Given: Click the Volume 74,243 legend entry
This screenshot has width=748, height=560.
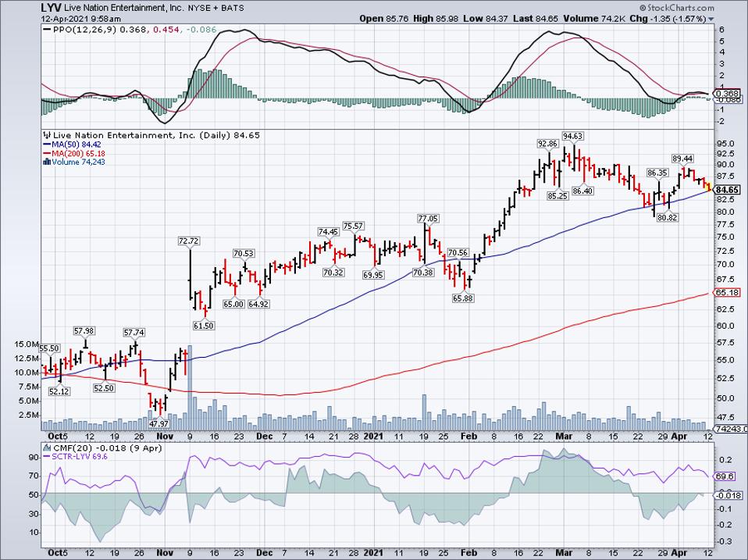Looking at the screenshot, I should pos(78,162).
